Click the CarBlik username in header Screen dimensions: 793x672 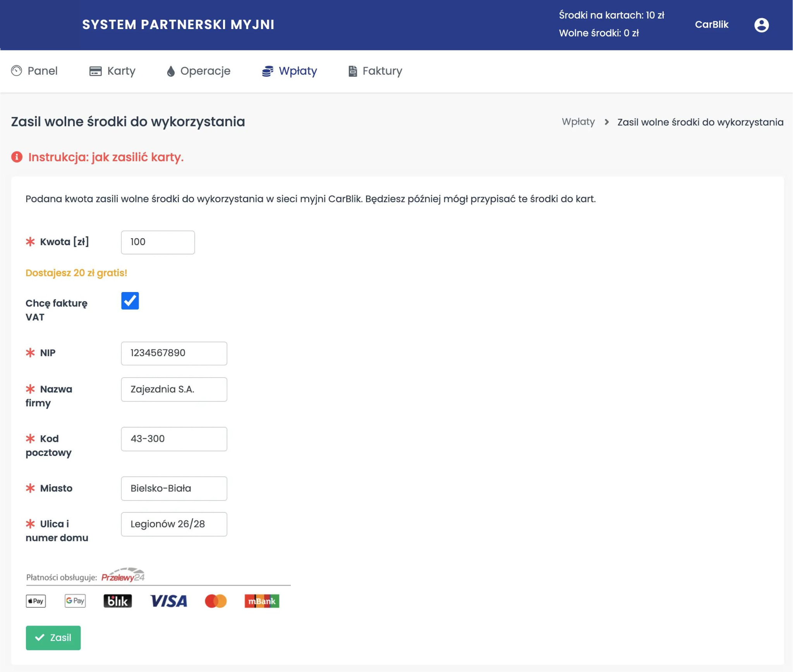pos(711,24)
